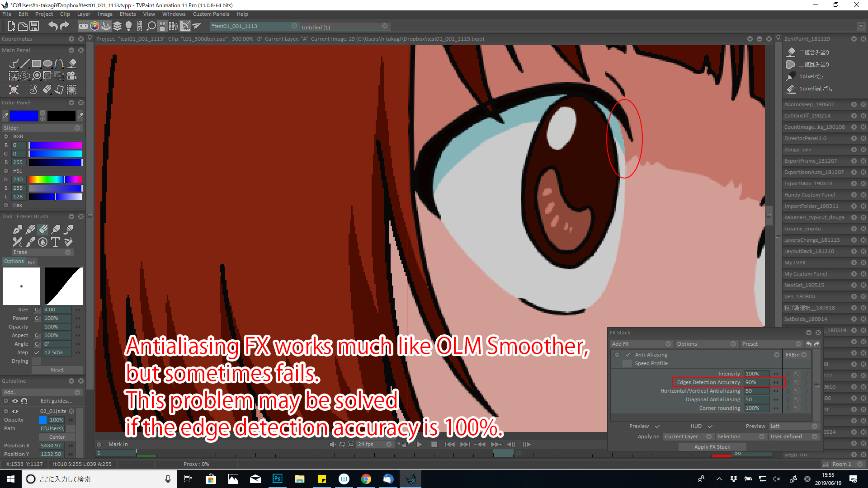This screenshot has height=488, width=868.
Task: Undo the last action in the top toolbar
Action: [53, 26]
